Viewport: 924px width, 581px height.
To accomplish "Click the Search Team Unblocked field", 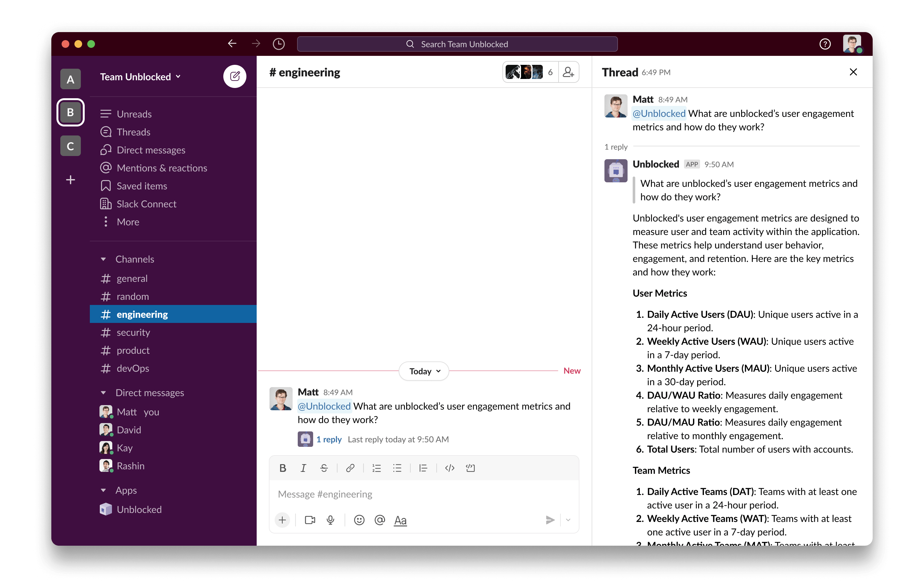I will tap(457, 44).
